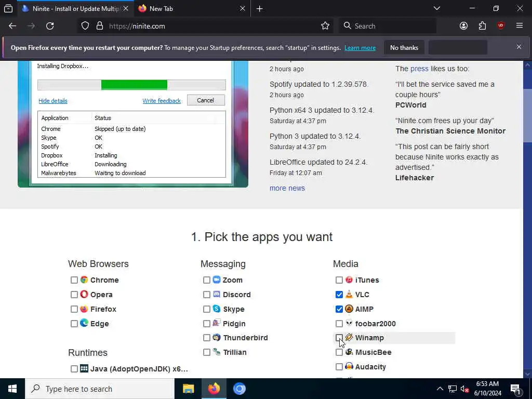Open a new tab with the plus button

pos(260,8)
